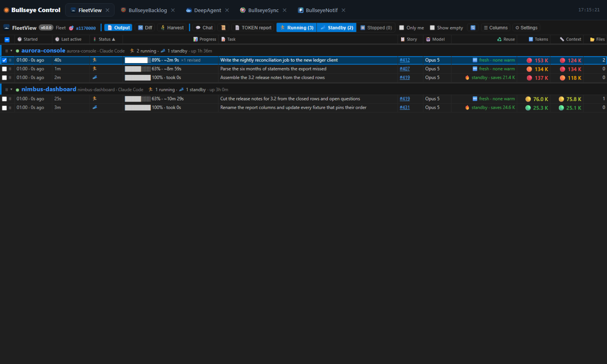Screen dimensions: 607x364
Task: Click the standby status icon for Rename the report columns
Action: click(x=95, y=108)
